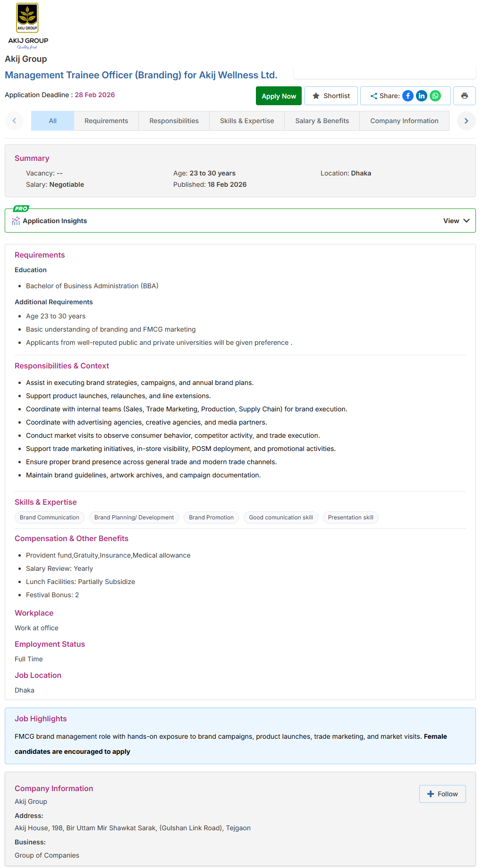Open the Management Trainee Officer job title link

141,75
